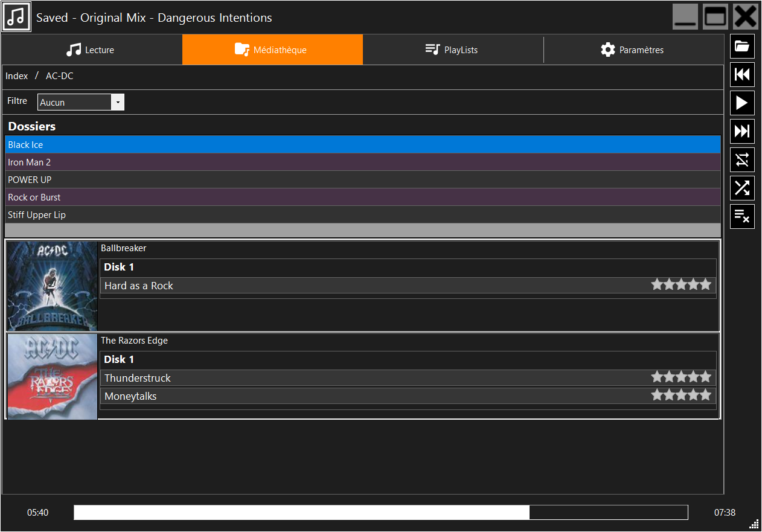Open the Iron Man 2 folder
Image resolution: width=762 pixels, height=532 pixels.
point(363,162)
